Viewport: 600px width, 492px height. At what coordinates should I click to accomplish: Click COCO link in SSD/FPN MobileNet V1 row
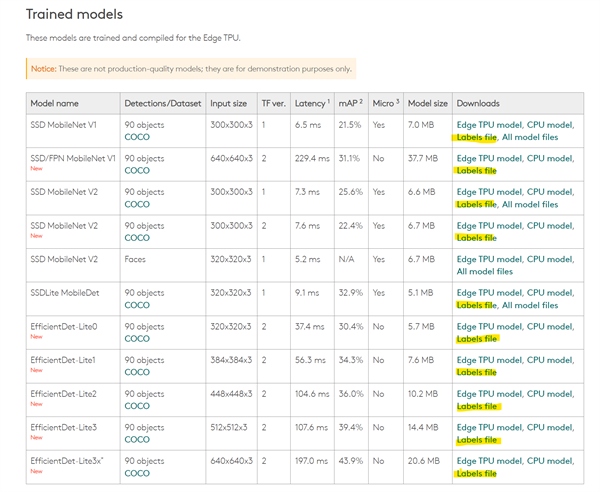(137, 171)
